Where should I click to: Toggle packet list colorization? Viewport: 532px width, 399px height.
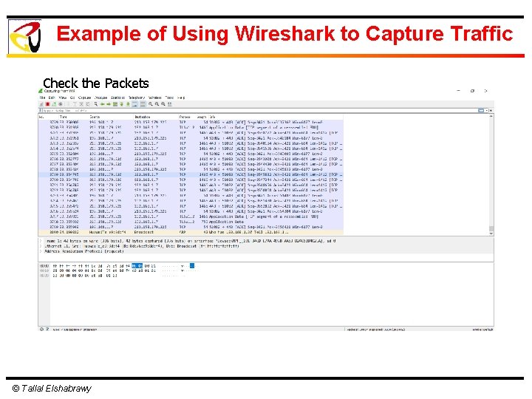(143, 104)
